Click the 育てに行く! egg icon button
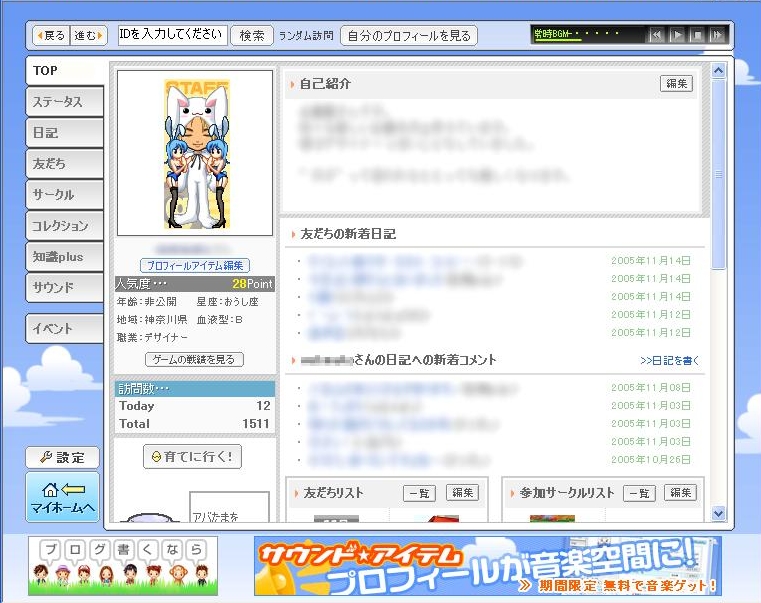The image size is (761, 603). point(192,457)
